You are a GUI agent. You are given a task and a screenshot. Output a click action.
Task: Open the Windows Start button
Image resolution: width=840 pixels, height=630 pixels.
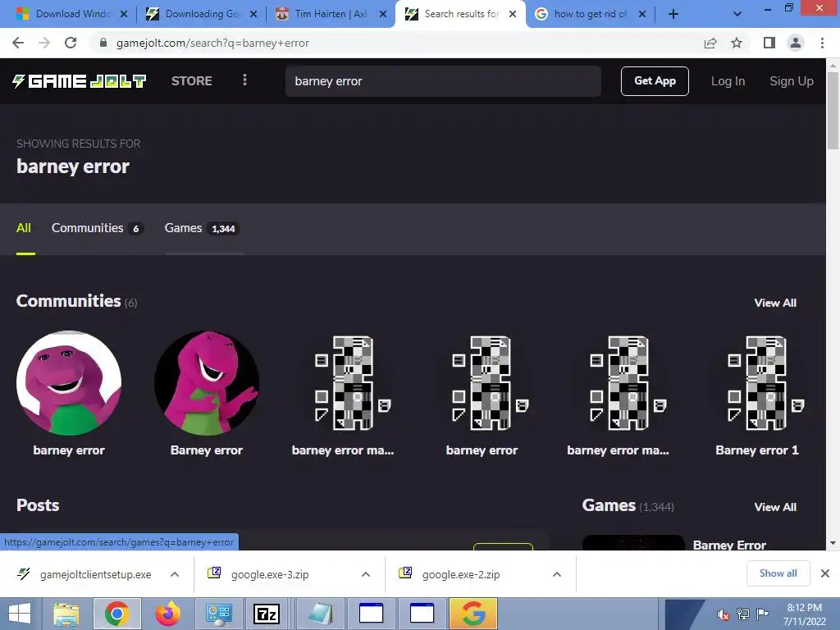(x=20, y=614)
